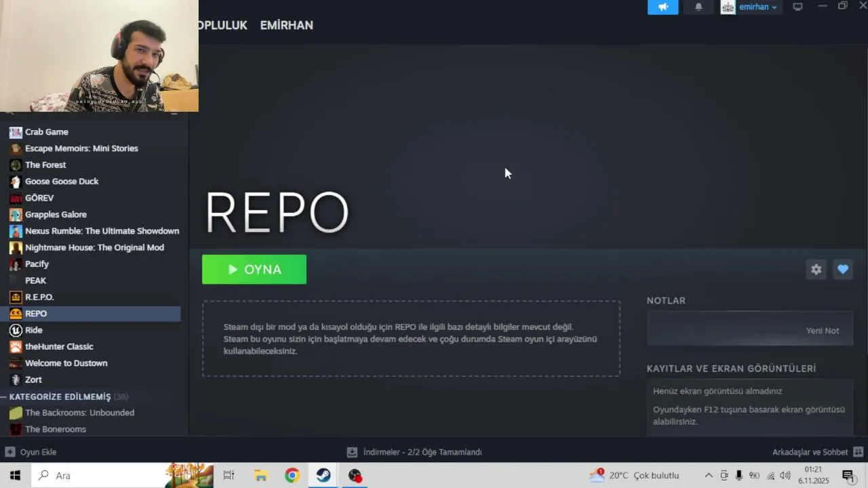The image size is (868, 488).
Task: Click the battery status tray icon
Action: pyautogui.click(x=755, y=476)
